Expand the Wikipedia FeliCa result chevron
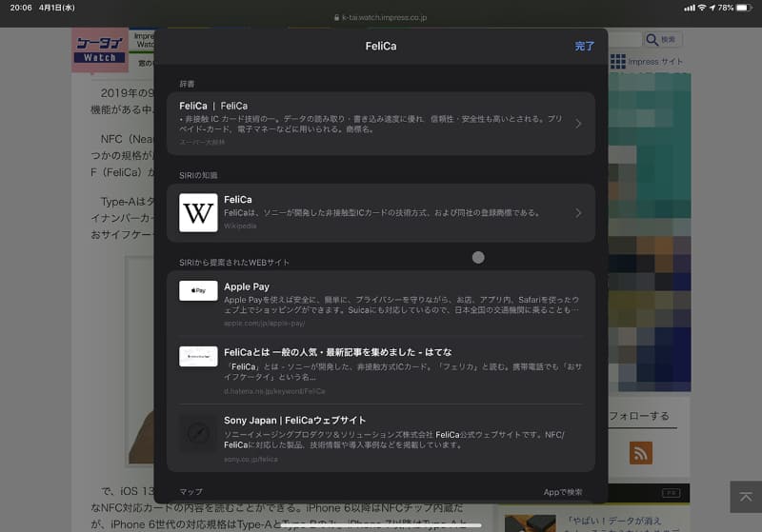The height and width of the screenshot is (532, 762). [578, 213]
